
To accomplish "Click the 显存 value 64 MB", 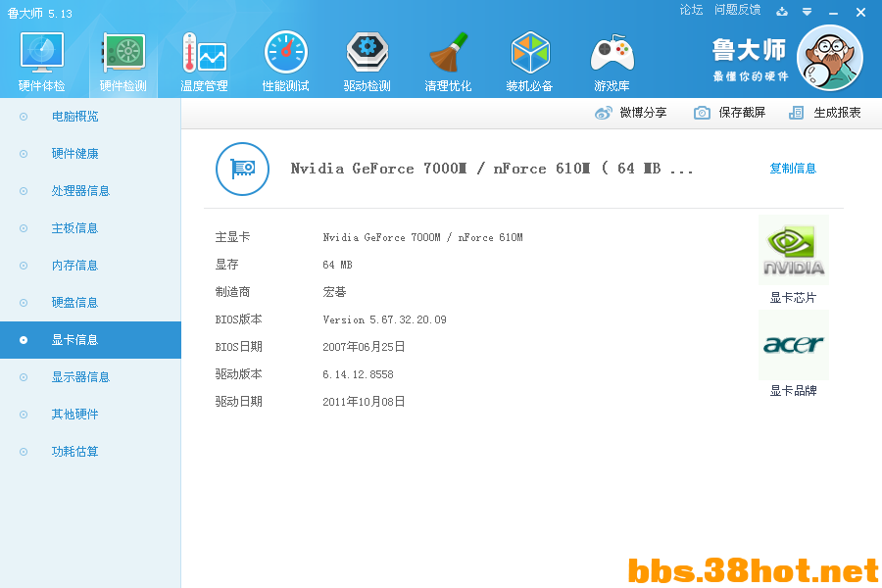I will click(x=337, y=265).
